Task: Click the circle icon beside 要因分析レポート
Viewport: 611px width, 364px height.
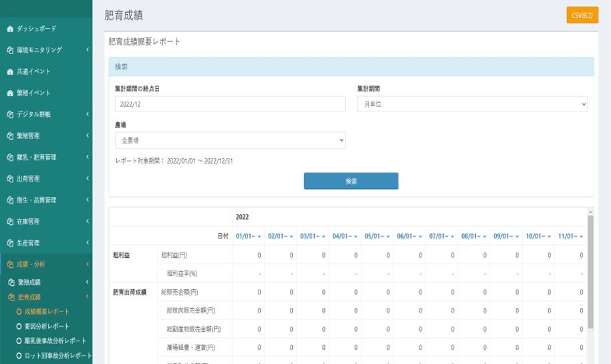Action: click(19, 327)
